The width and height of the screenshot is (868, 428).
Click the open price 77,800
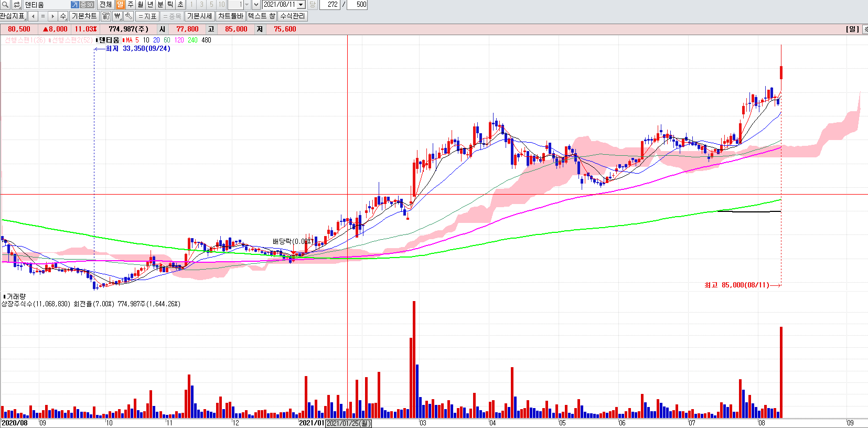pyautogui.click(x=187, y=29)
